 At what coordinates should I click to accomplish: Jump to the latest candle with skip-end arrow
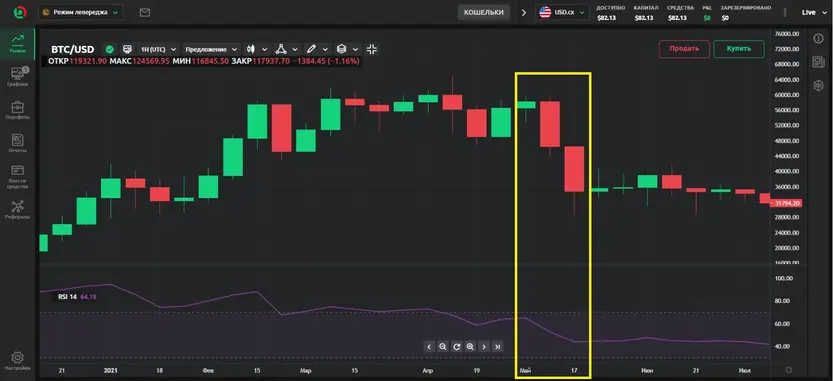pyautogui.click(x=498, y=347)
